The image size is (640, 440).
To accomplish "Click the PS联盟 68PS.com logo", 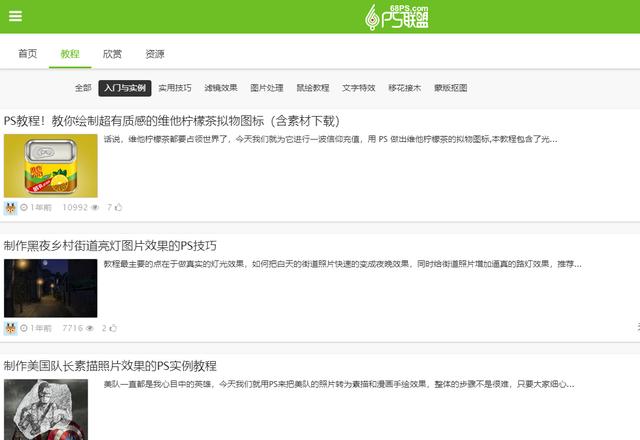I will [x=397, y=17].
